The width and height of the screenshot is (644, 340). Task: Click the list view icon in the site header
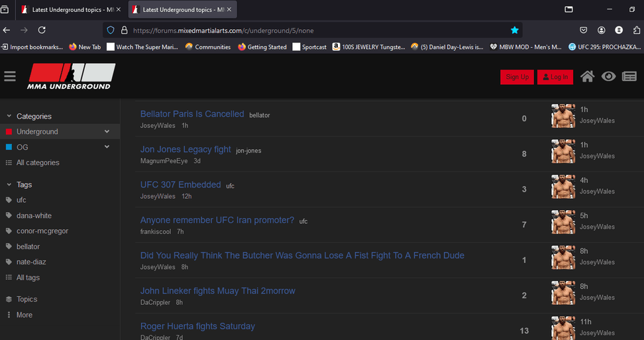point(629,76)
